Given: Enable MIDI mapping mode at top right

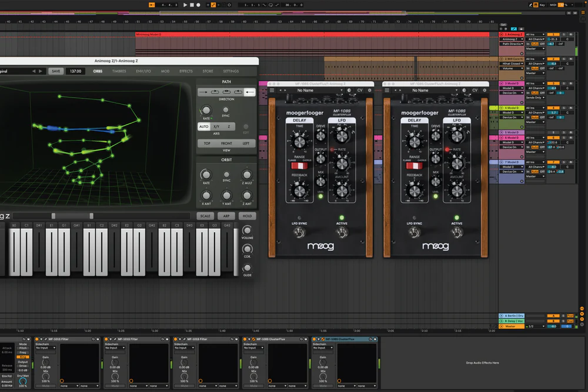Looking at the screenshot, I should tap(553, 5).
